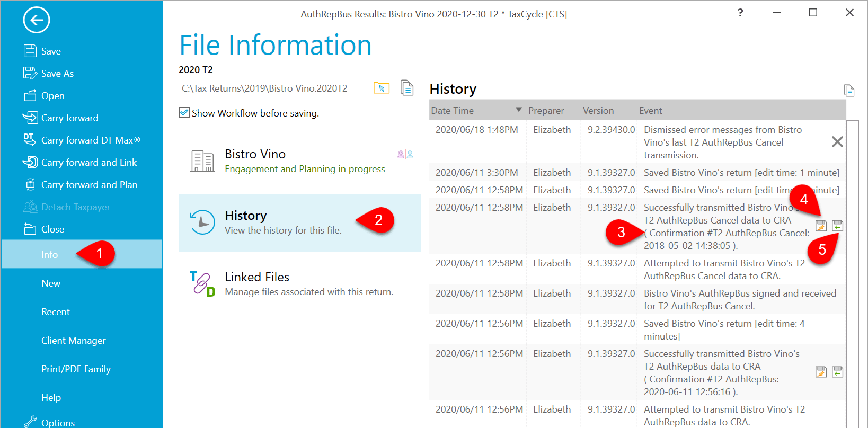Viewport: 868px width, 428px height.
Task: Select the Info menu item
Action: click(82, 254)
